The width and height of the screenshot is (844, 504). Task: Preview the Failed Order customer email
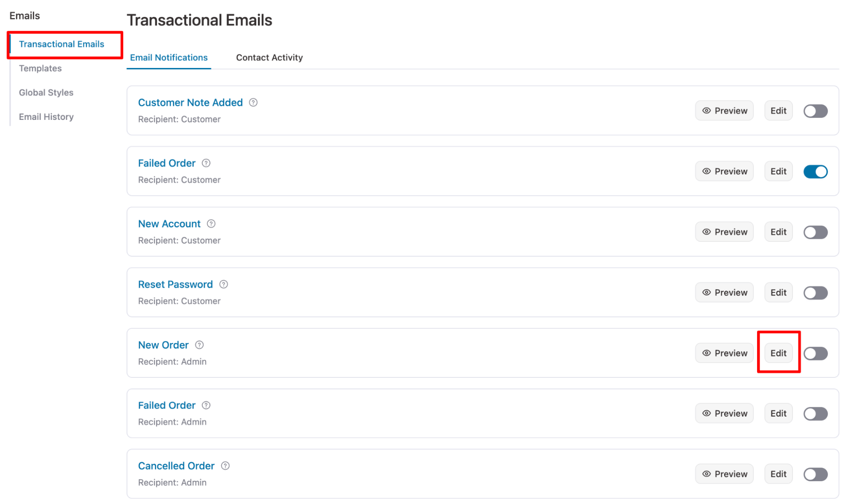(724, 171)
